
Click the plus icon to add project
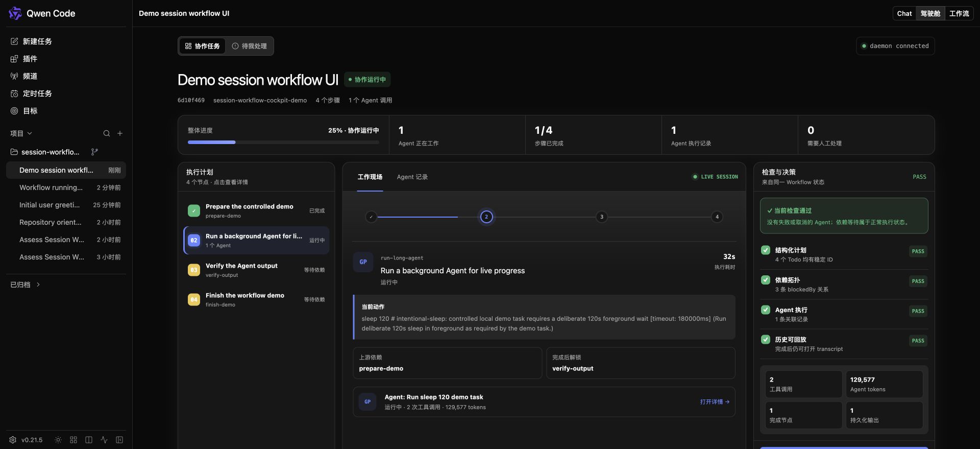120,133
